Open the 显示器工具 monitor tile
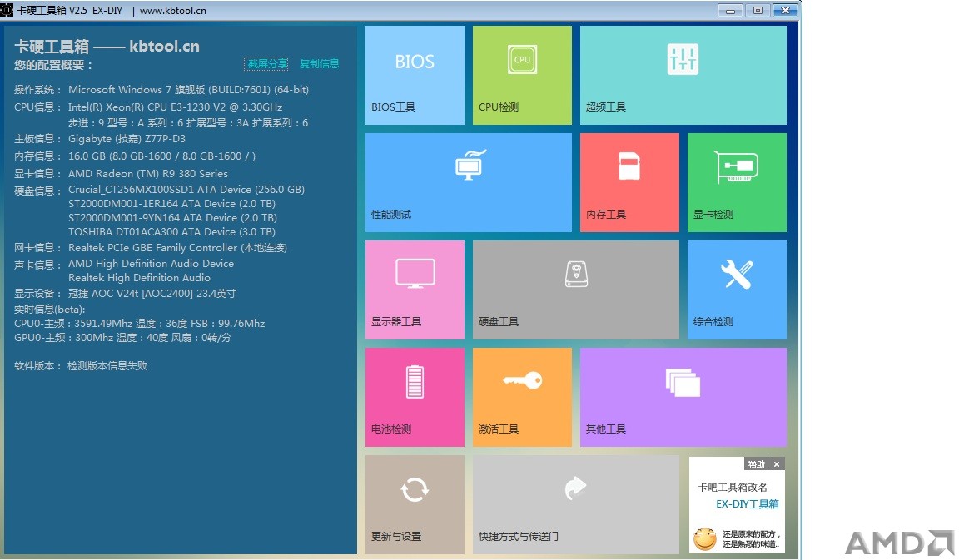Image resolution: width=959 pixels, height=560 pixels. tap(415, 290)
